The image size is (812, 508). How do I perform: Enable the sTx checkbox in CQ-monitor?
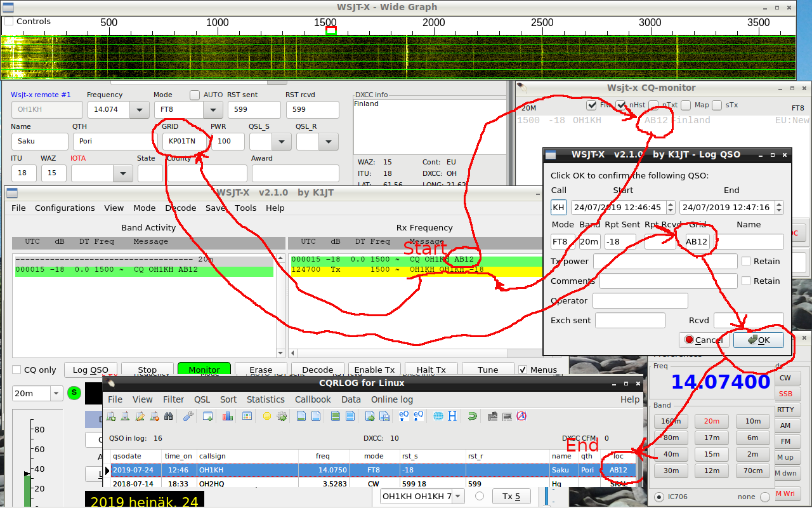[x=717, y=105]
